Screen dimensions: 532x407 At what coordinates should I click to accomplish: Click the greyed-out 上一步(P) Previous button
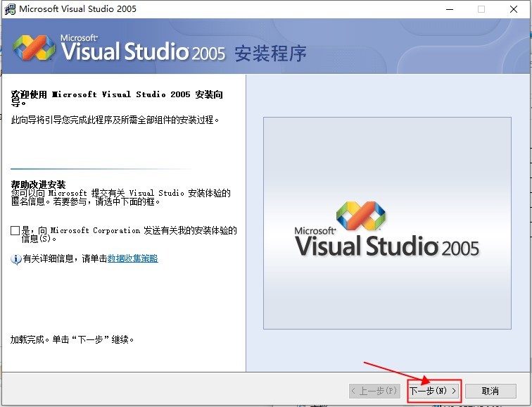(374, 390)
